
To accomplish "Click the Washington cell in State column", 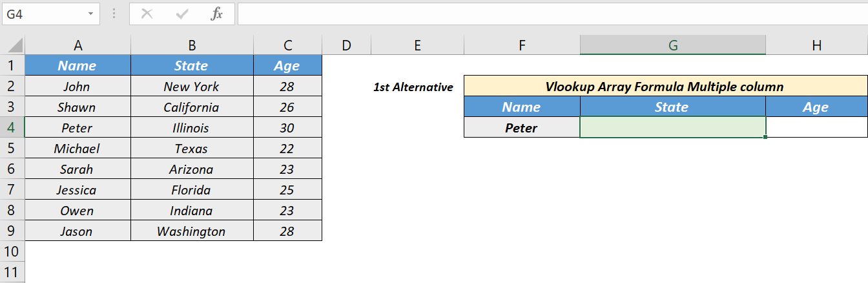I will tap(192, 231).
